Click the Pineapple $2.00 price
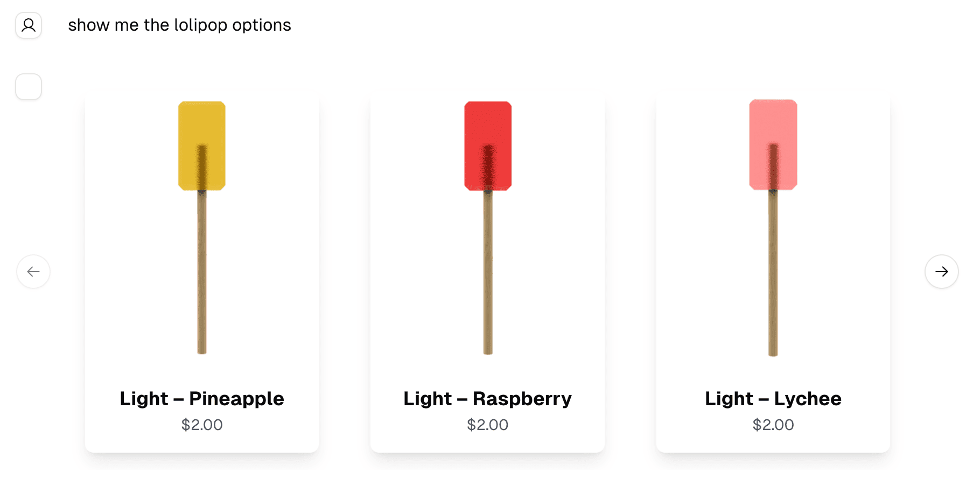980x499 pixels. (202, 425)
